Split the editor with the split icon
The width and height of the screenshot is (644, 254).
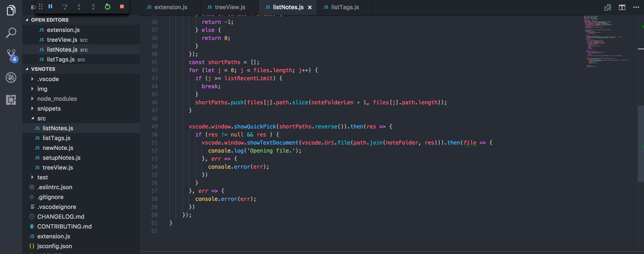coord(622,7)
